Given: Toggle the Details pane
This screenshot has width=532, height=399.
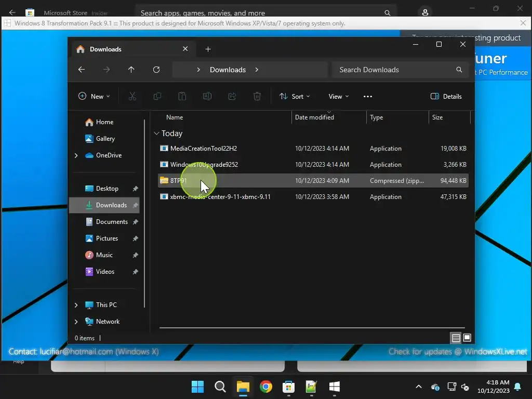Looking at the screenshot, I should click(446, 96).
